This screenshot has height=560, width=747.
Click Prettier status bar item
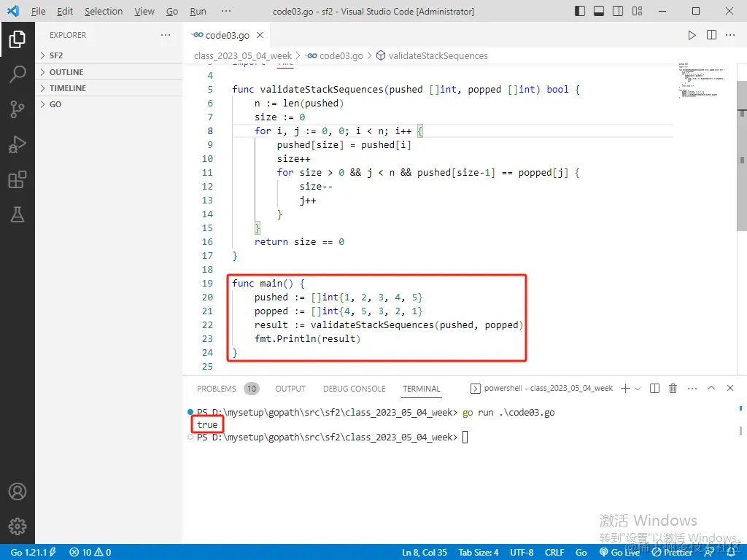coord(672,553)
